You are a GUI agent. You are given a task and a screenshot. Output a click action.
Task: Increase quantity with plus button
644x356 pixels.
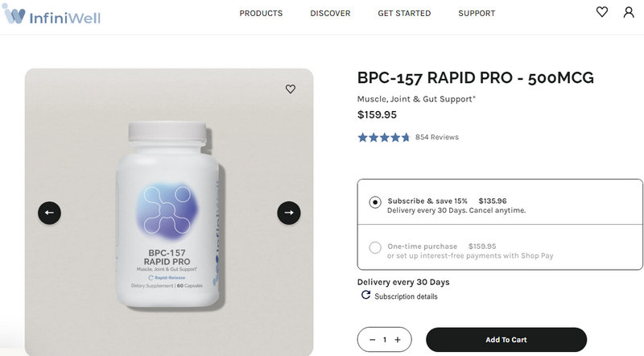[398, 340]
